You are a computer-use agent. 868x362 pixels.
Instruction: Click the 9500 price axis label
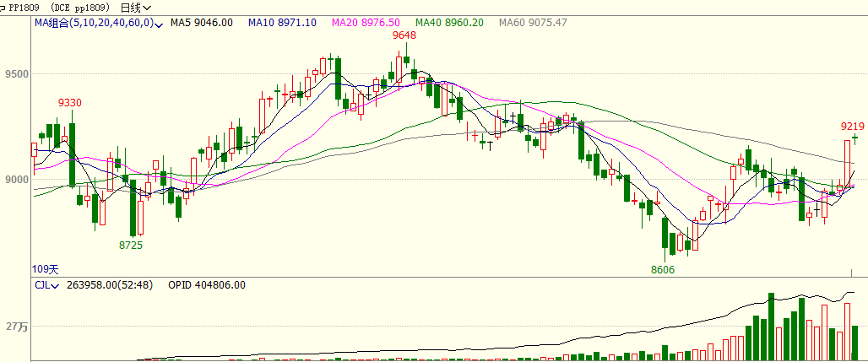click(17, 73)
